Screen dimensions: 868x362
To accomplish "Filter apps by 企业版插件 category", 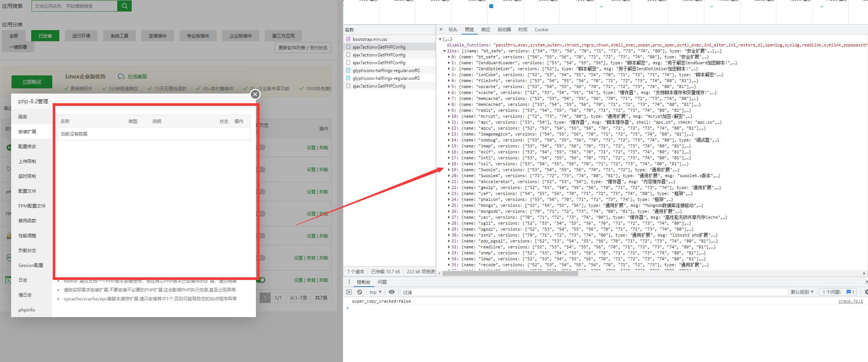I will tap(241, 36).
